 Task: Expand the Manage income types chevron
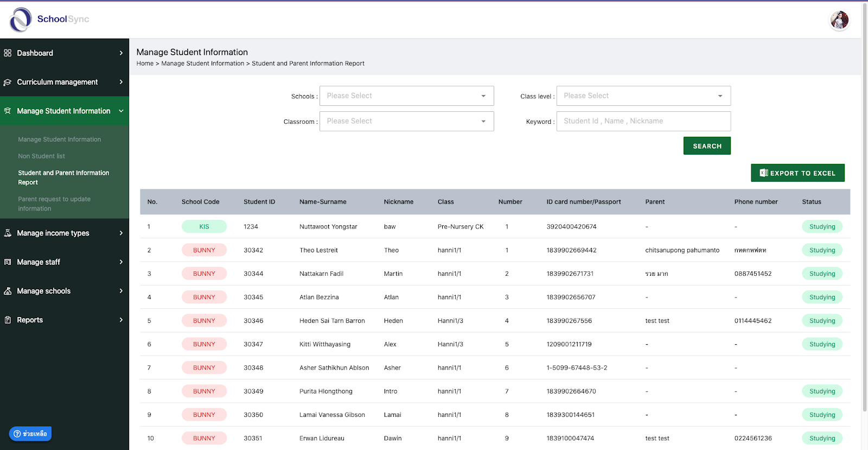click(x=121, y=233)
